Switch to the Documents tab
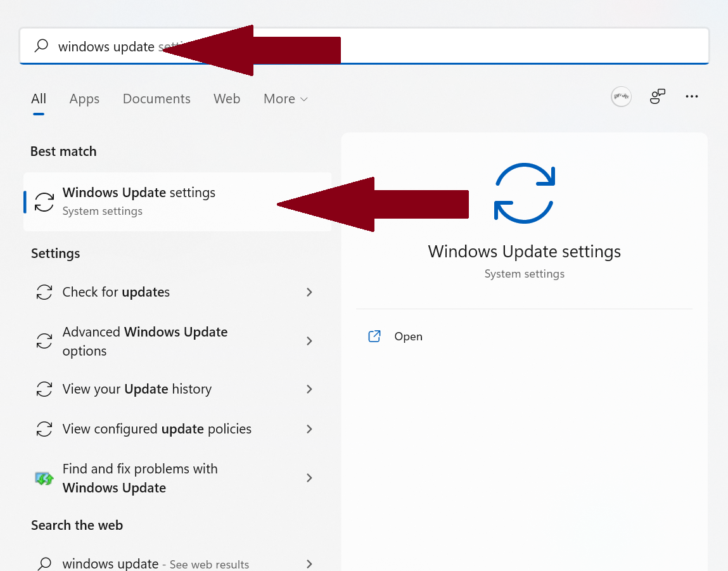Viewport: 728px width, 571px height. (156, 98)
